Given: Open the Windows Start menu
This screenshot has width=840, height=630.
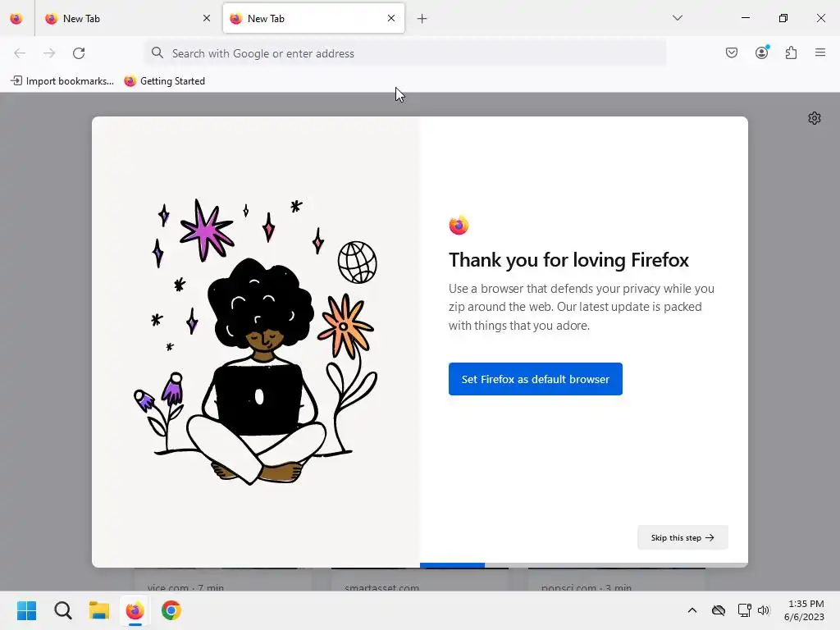Looking at the screenshot, I should click(26, 610).
